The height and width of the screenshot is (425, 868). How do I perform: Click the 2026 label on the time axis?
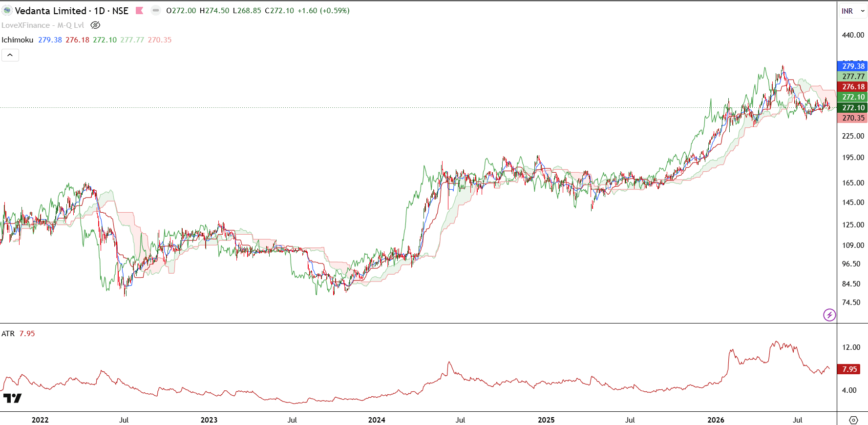tap(716, 420)
